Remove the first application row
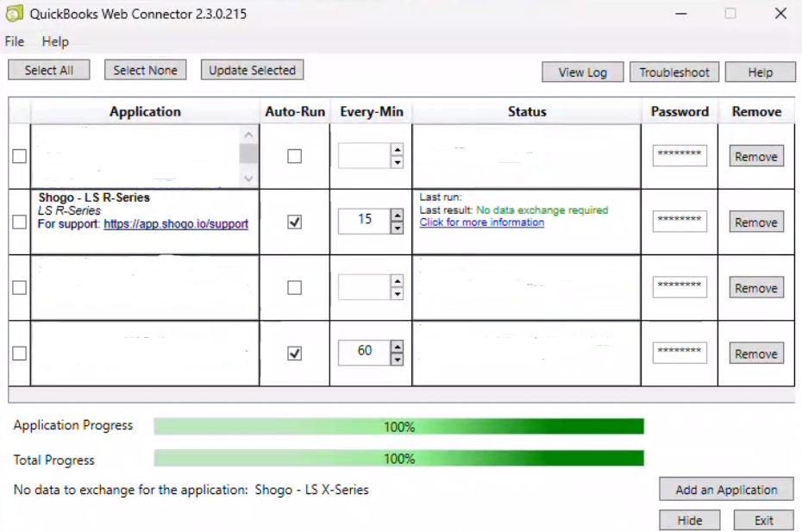802x532 pixels. click(756, 156)
